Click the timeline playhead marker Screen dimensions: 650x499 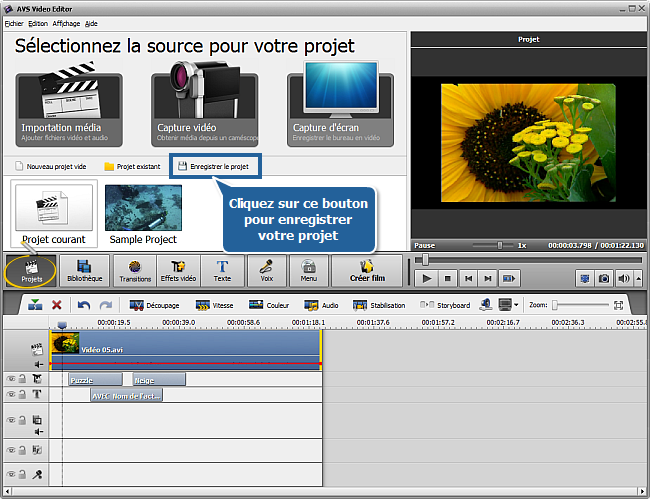tap(62, 325)
